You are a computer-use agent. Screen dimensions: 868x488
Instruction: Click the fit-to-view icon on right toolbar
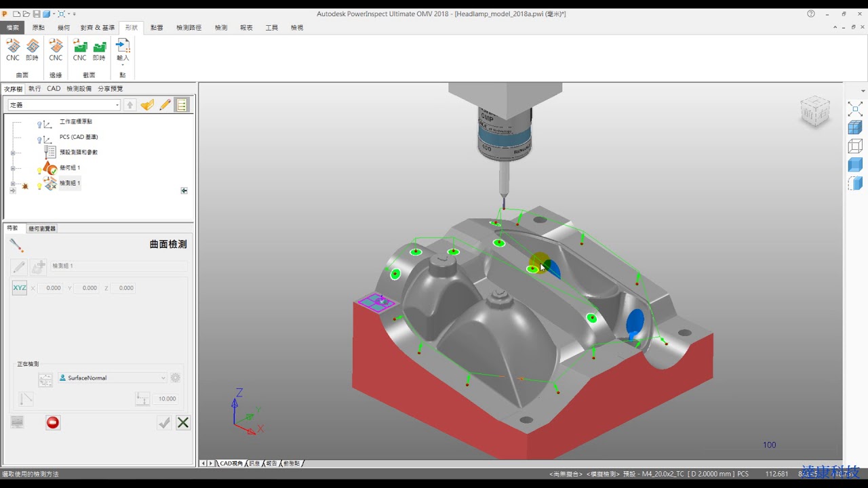click(x=855, y=109)
